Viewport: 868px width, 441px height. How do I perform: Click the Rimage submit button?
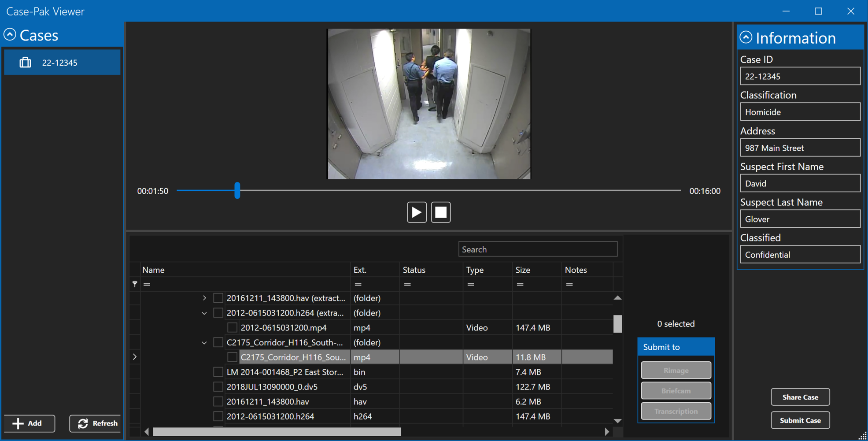[676, 370]
